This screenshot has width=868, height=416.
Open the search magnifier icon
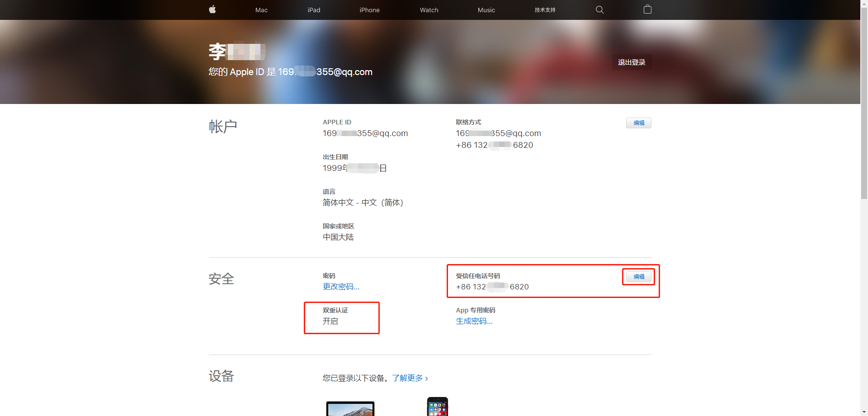point(600,9)
